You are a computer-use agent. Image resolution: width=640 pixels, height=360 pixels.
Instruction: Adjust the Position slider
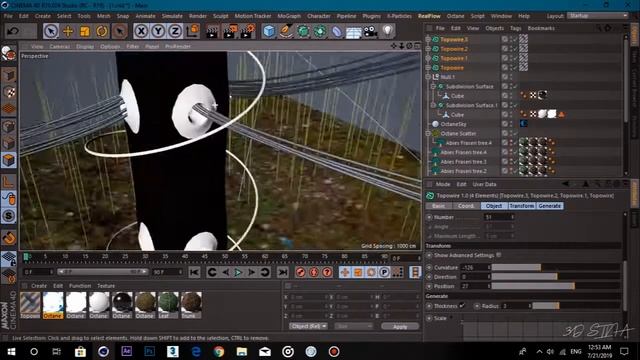click(x=556, y=286)
